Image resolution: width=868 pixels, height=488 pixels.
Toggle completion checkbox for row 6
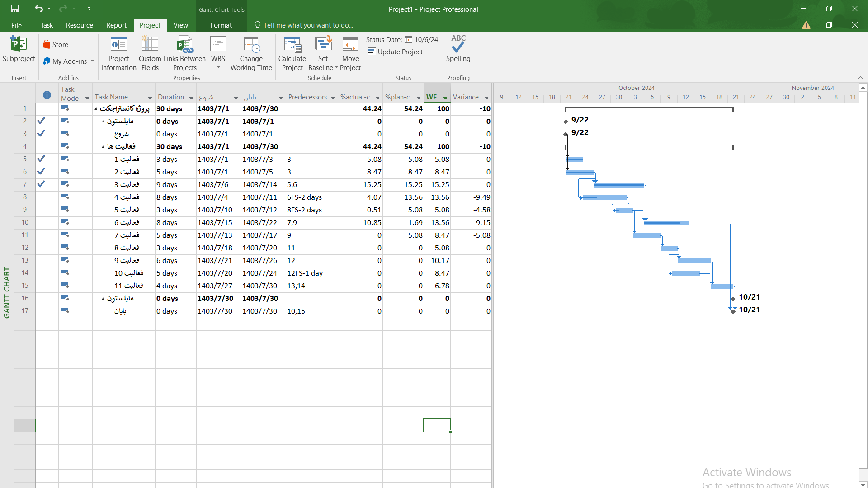[x=41, y=172]
